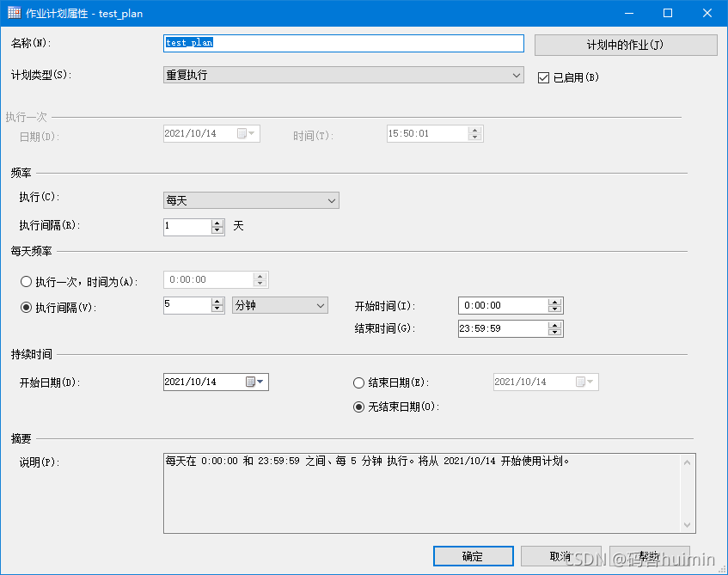Maximize the job schedule window
The image size is (728, 575).
[x=668, y=13]
